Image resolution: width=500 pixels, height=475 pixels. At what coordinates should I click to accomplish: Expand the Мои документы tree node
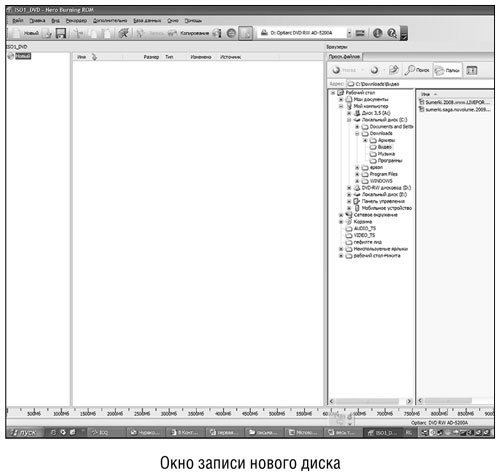pos(341,99)
